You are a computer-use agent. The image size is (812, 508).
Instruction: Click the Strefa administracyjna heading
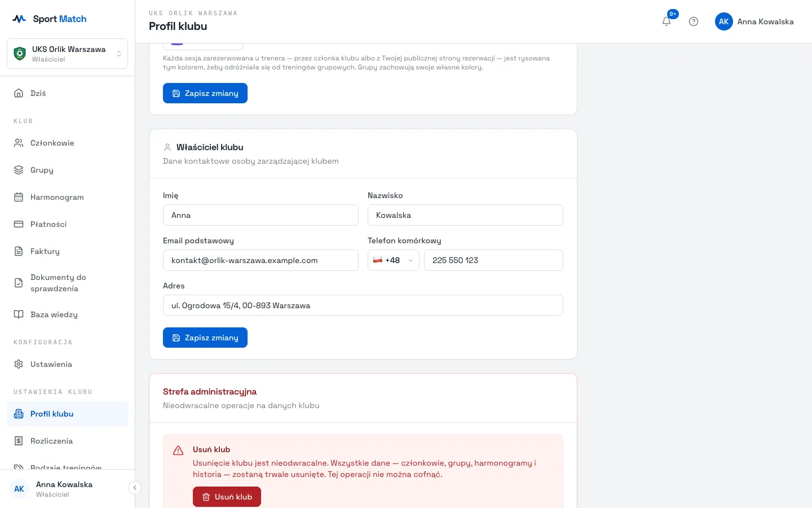click(x=210, y=392)
